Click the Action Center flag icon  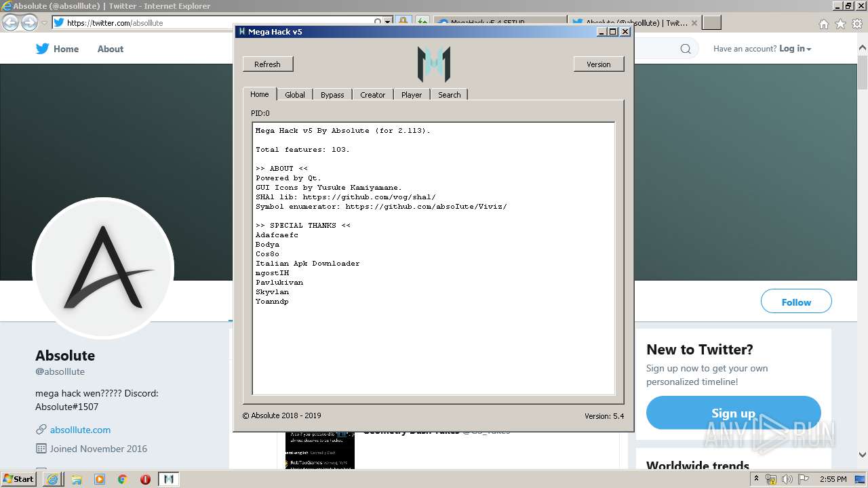click(x=804, y=479)
